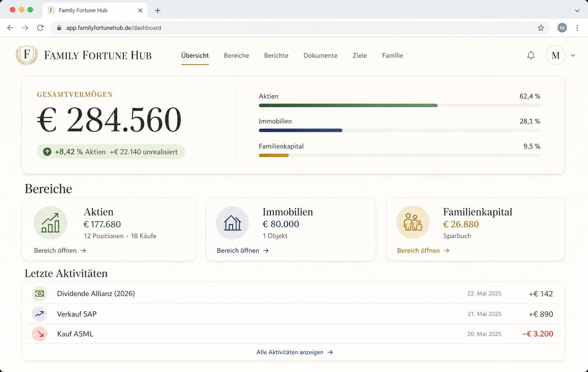Click the € 80.000 Immobilien value
588x372 pixels.
[281, 224]
